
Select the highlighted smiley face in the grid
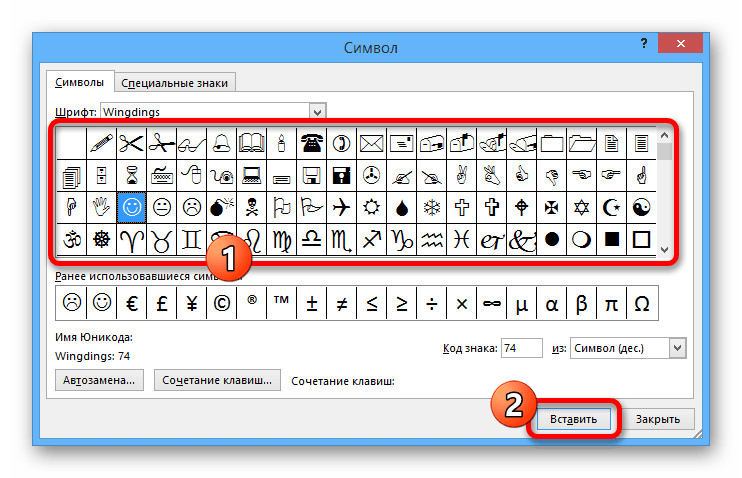(131, 207)
